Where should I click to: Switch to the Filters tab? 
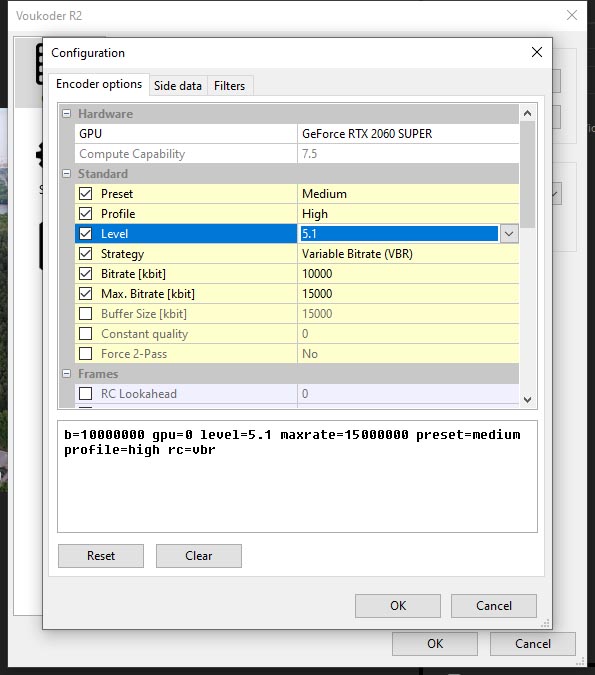pos(229,86)
